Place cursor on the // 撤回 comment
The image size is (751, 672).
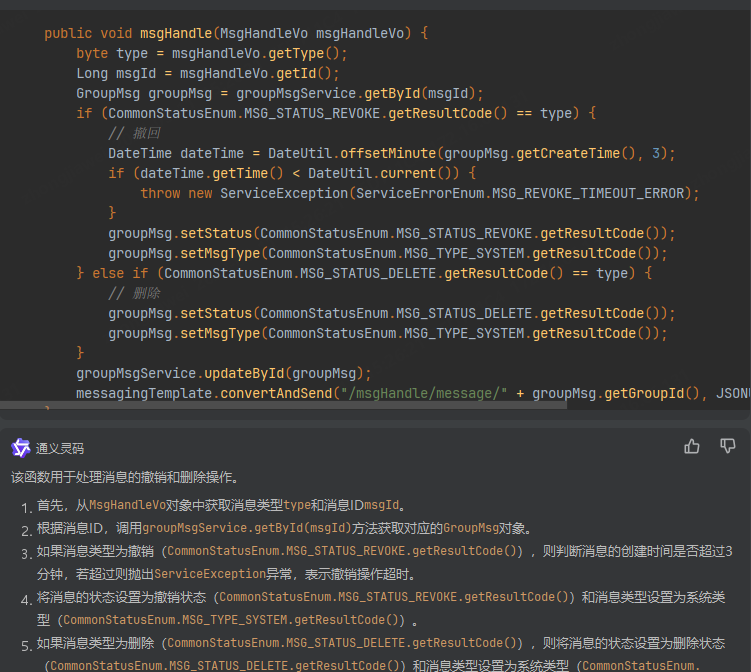pos(134,133)
